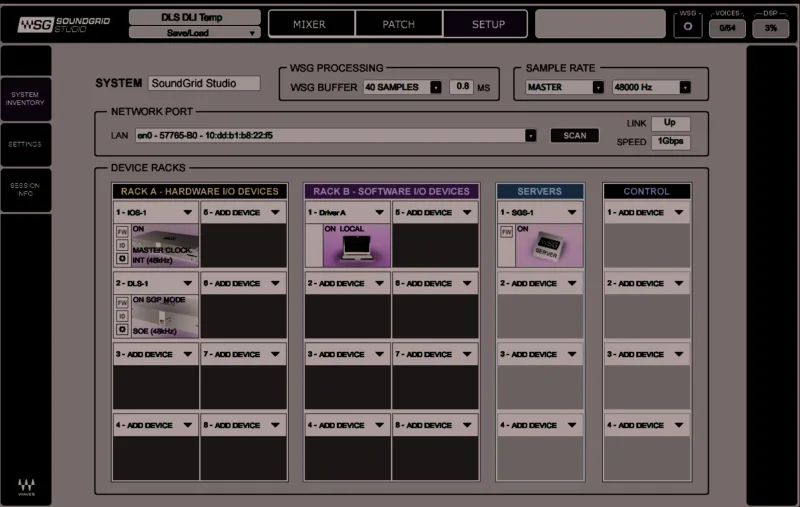Click the Driver A laptop image
This screenshot has width=800, height=507.
pos(357,246)
